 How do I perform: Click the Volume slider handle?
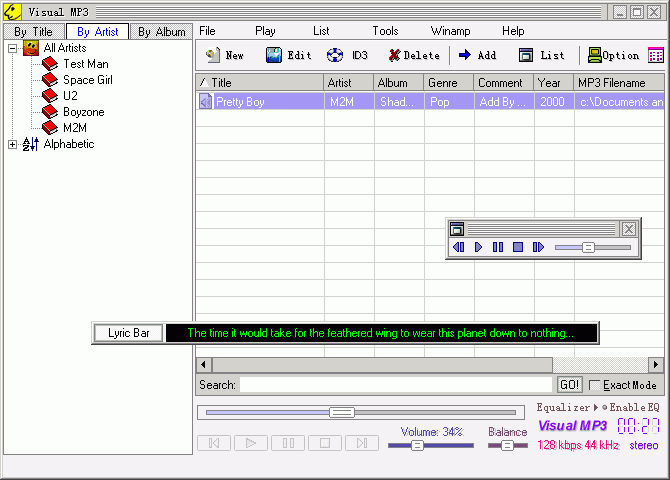pyautogui.click(x=418, y=445)
